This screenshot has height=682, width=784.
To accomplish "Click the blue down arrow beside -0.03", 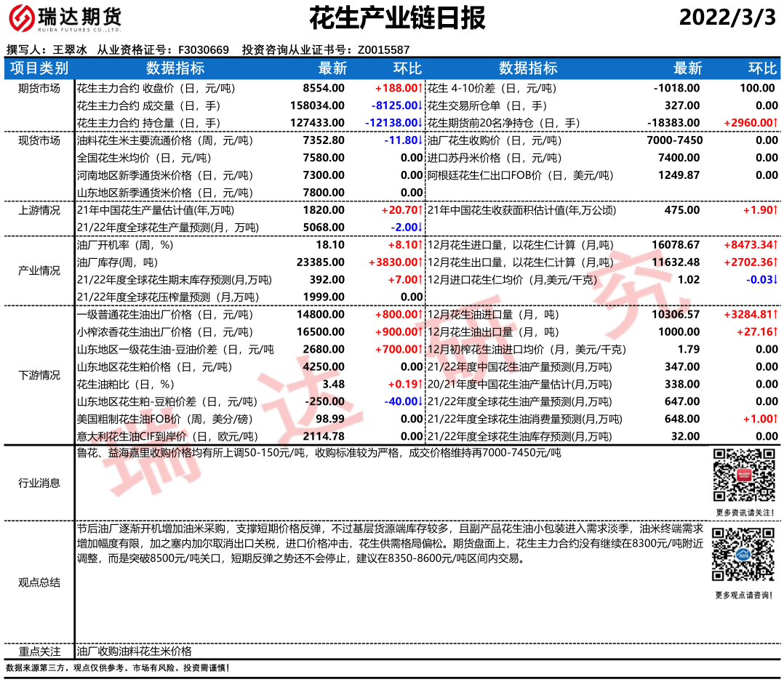I will (775, 280).
